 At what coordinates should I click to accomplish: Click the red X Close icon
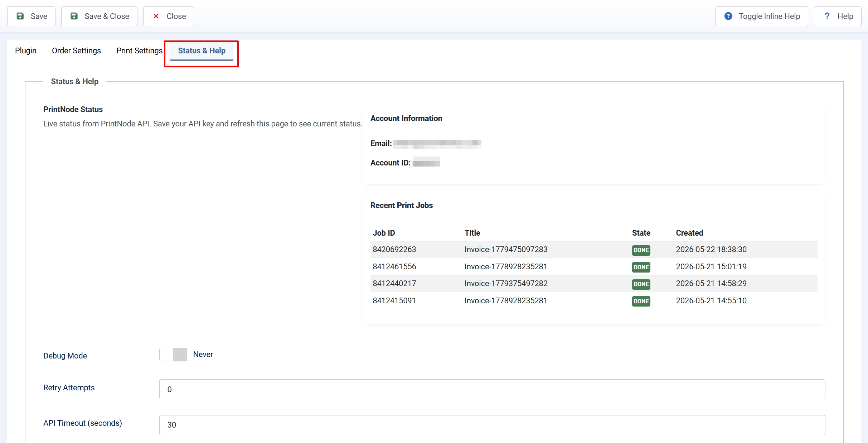point(156,16)
